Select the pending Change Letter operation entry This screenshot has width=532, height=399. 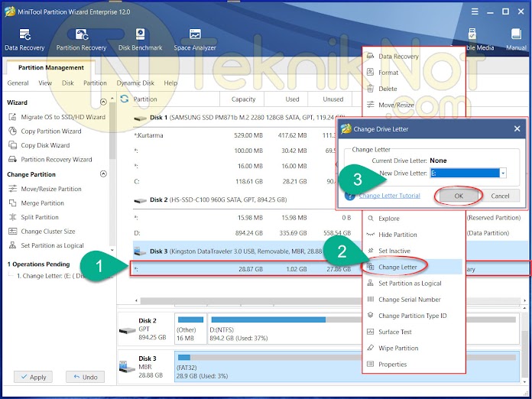64,276
